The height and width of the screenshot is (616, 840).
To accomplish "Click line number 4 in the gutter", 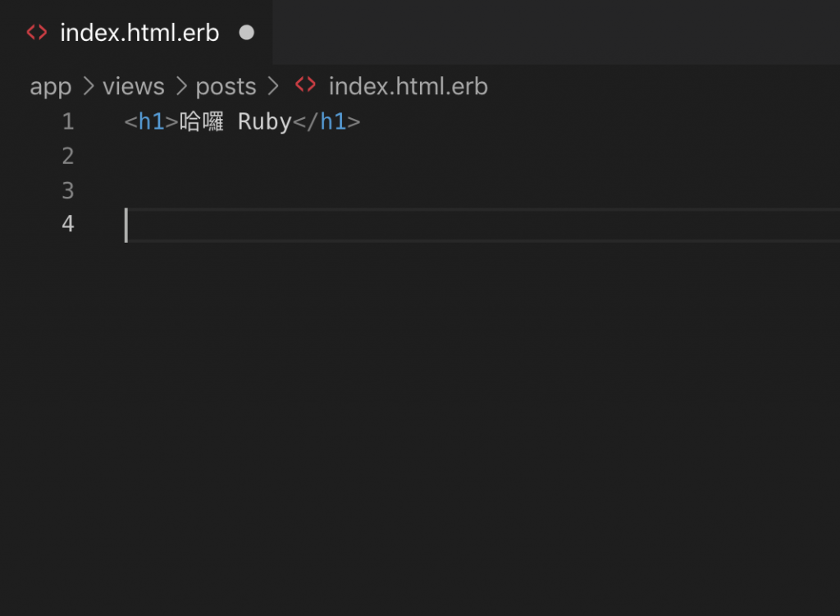I will click(x=68, y=224).
